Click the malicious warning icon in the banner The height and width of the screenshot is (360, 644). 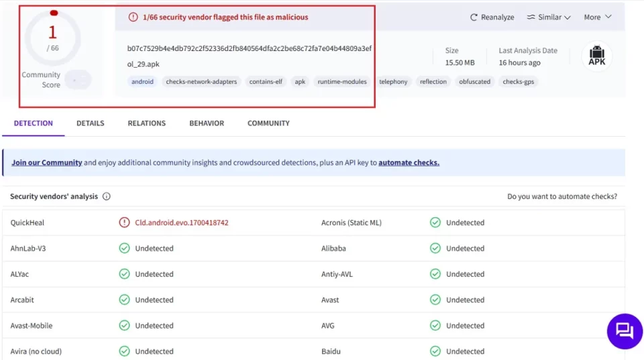[x=133, y=17]
